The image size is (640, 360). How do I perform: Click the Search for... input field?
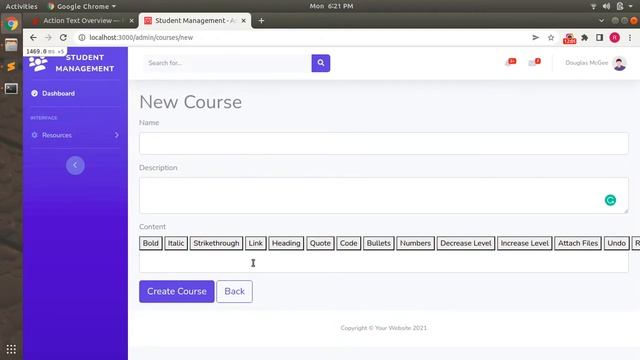pos(227,63)
